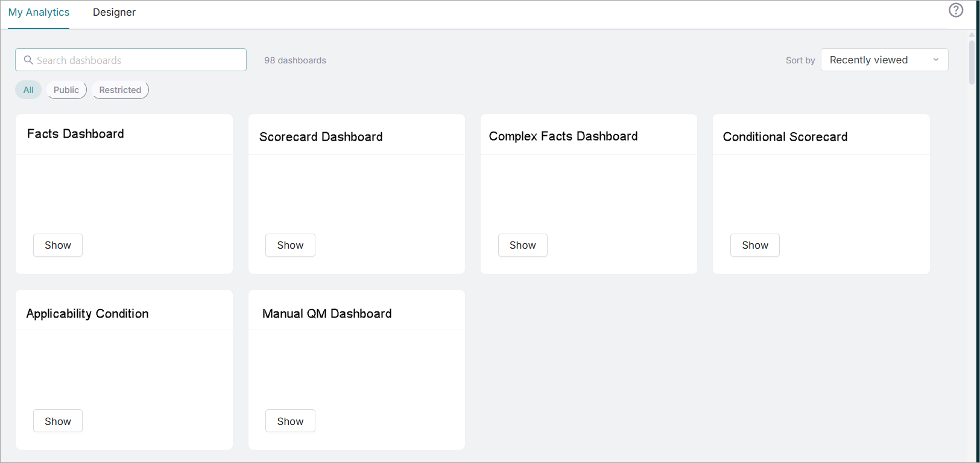Screen dimensions: 980x463
Task: Click the Facts Dashboard card title
Action: 75,134
